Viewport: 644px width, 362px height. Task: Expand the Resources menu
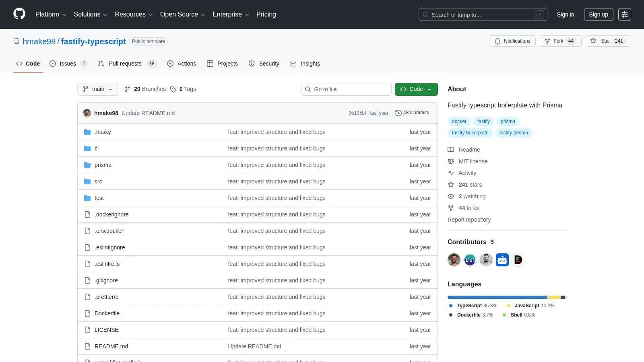134,14
